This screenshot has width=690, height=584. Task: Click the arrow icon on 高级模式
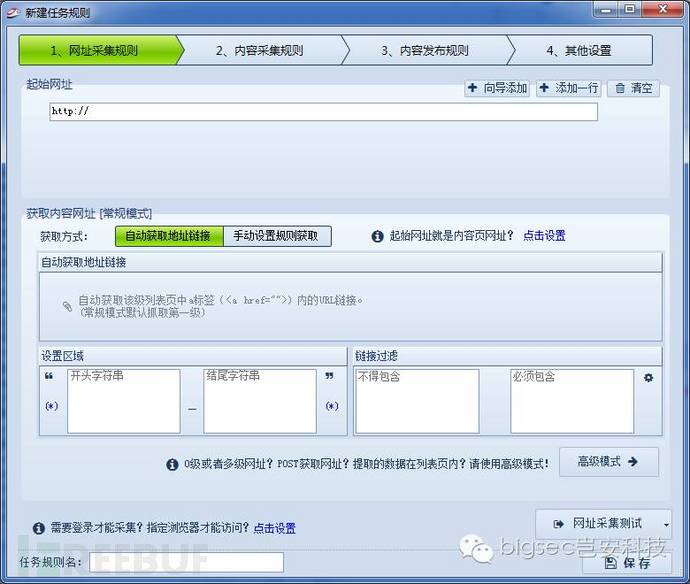pos(633,462)
